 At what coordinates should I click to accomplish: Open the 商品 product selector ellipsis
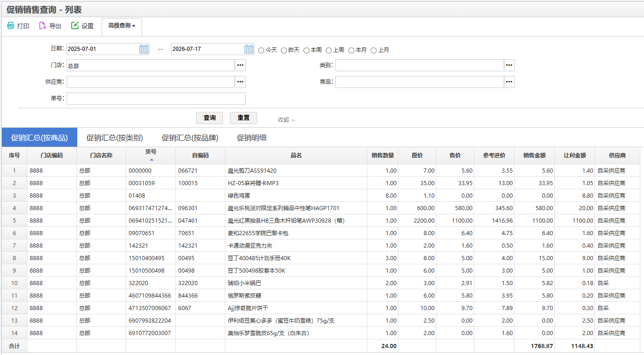509,82
